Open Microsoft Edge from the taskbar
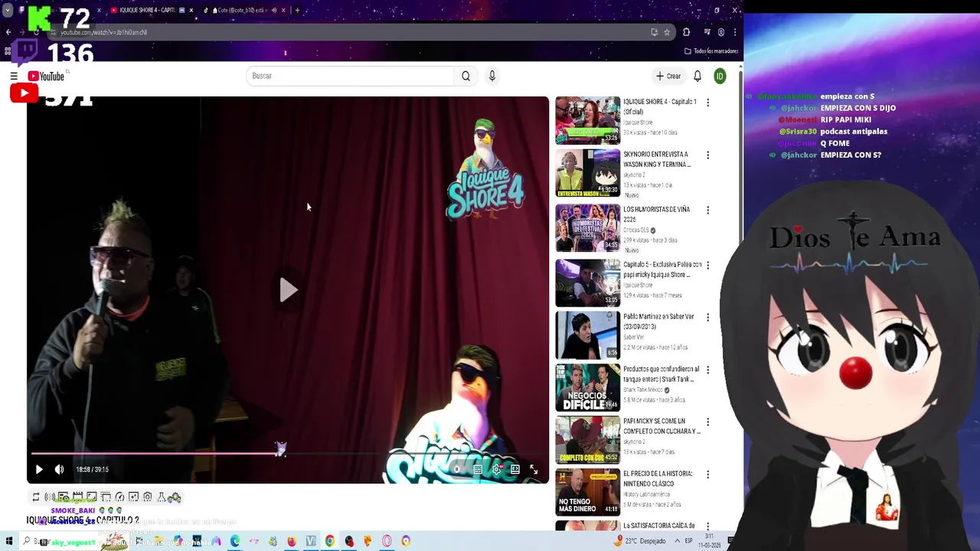Viewport: 980px width, 551px height. click(x=235, y=541)
